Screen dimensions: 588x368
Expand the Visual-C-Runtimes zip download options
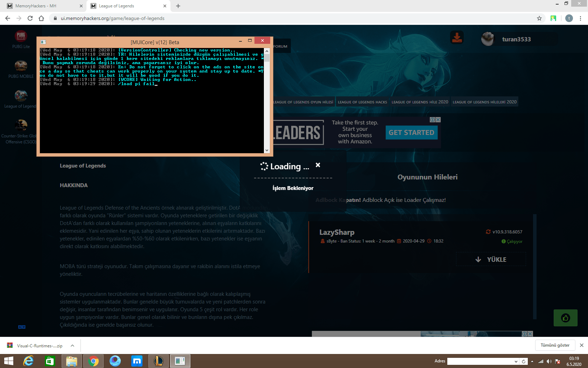[x=72, y=346]
